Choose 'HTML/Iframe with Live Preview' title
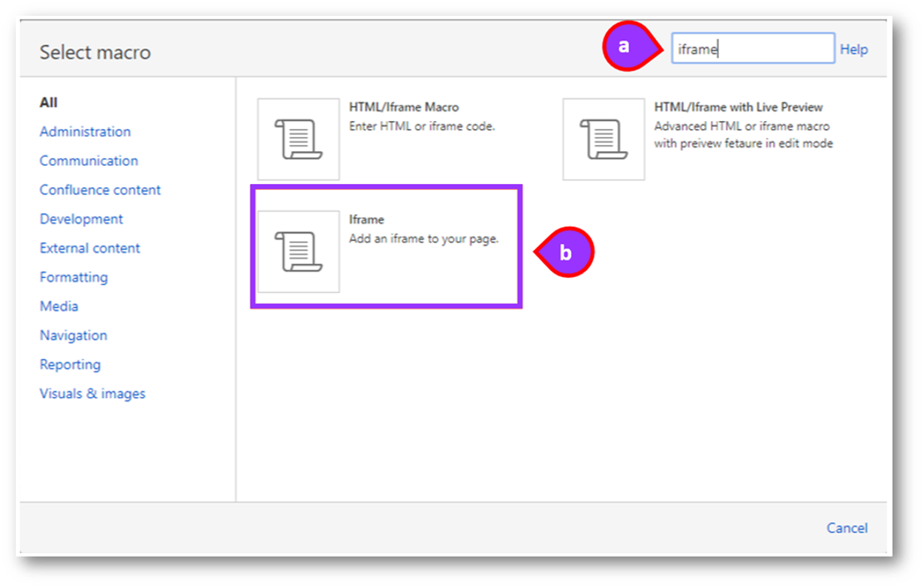This screenshot has height=588, width=924. [738, 107]
